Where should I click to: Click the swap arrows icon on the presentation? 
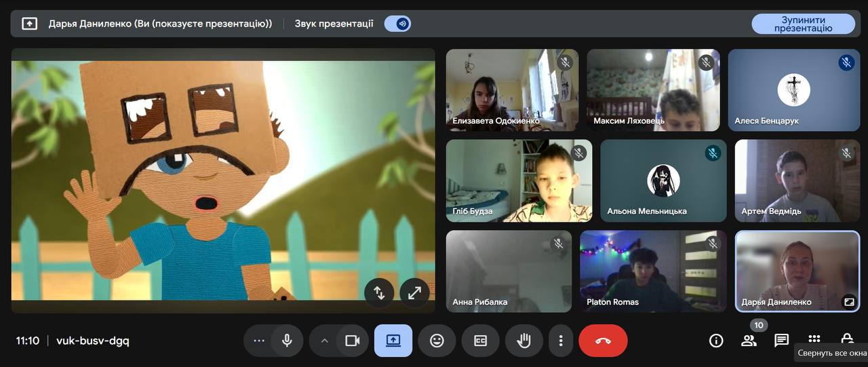(379, 292)
